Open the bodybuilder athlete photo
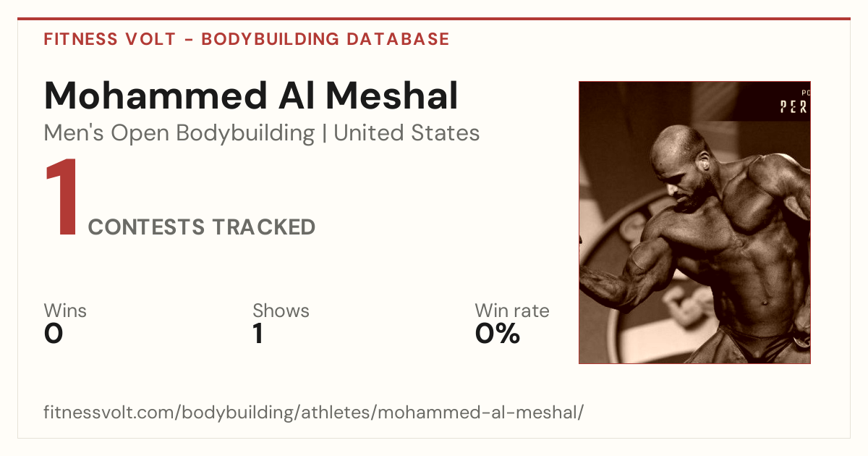 (x=694, y=222)
